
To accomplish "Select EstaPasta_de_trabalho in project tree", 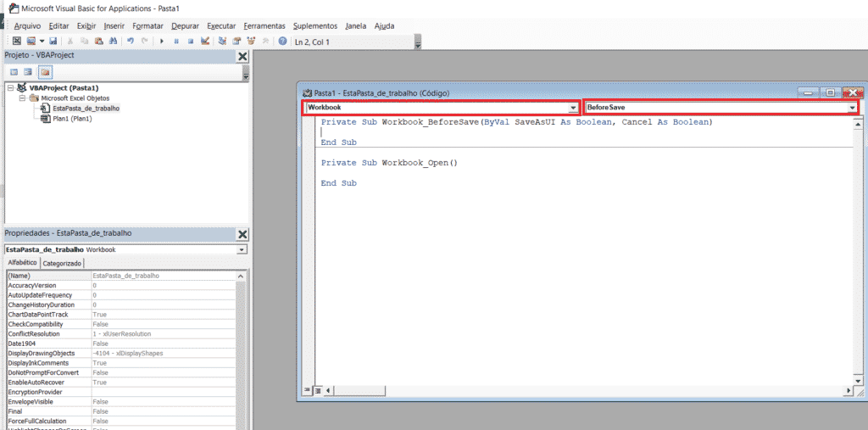I will pos(86,109).
